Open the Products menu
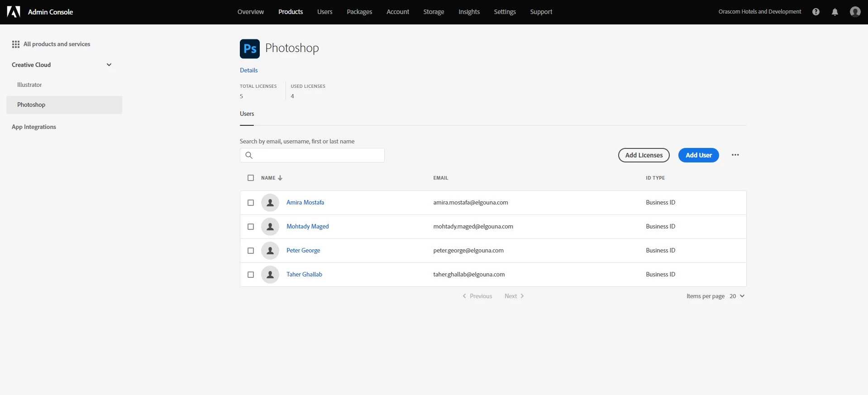868x395 pixels. [291, 12]
